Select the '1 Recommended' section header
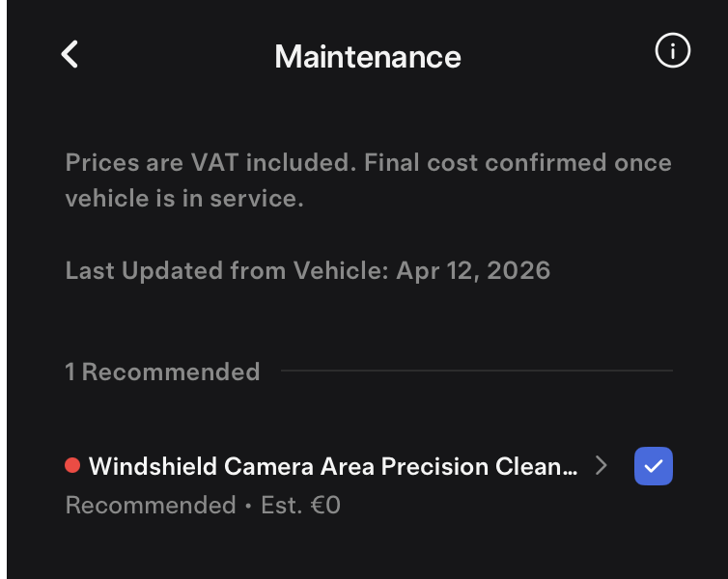This screenshot has width=728, height=579. pyautogui.click(x=162, y=372)
